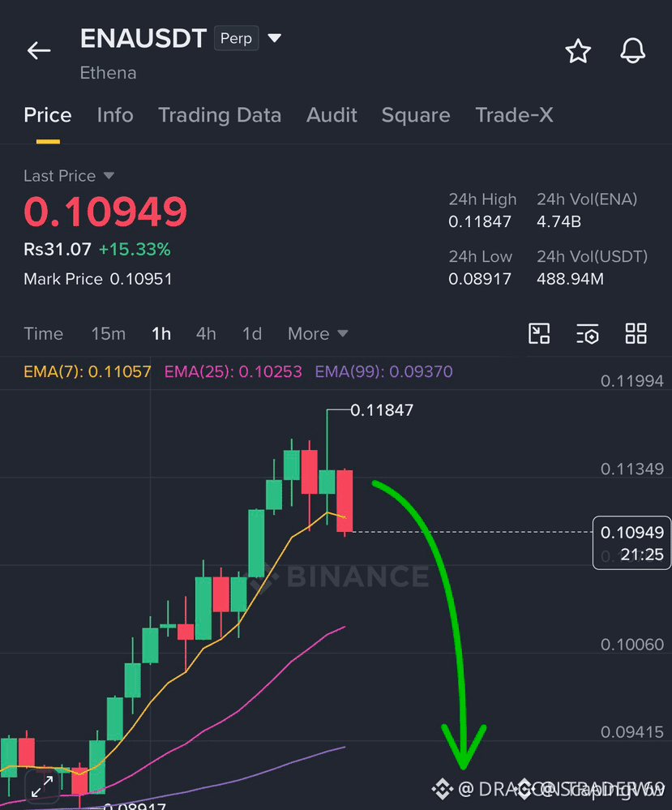Screen dimensions: 672x810
Task: Select the 1d timeframe
Action: pyautogui.click(x=252, y=334)
